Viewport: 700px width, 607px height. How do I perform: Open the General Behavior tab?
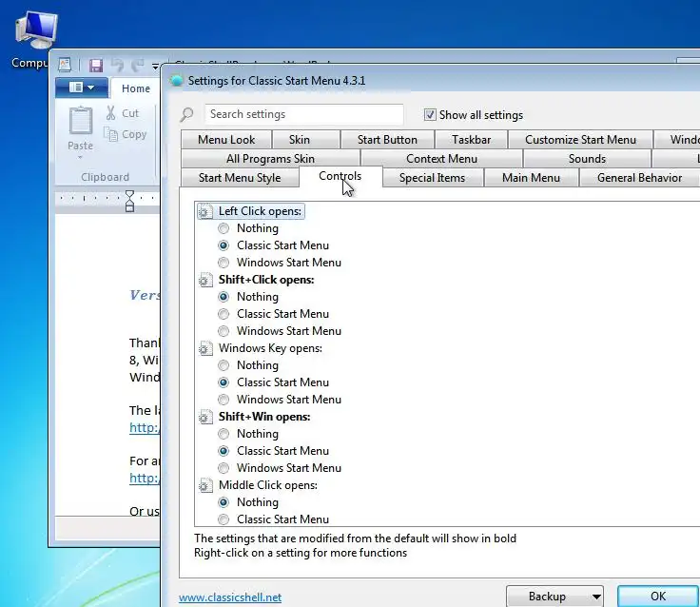[x=639, y=178]
